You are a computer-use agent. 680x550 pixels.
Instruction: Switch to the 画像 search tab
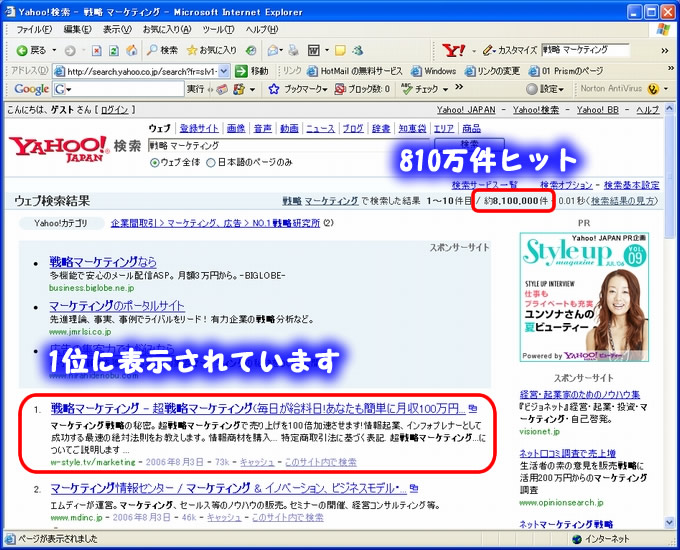[x=236, y=128]
